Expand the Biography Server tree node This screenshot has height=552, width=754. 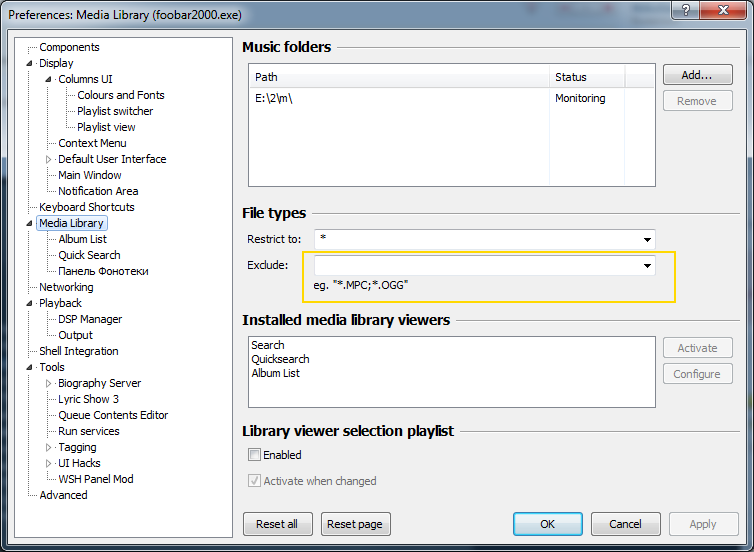click(49, 383)
